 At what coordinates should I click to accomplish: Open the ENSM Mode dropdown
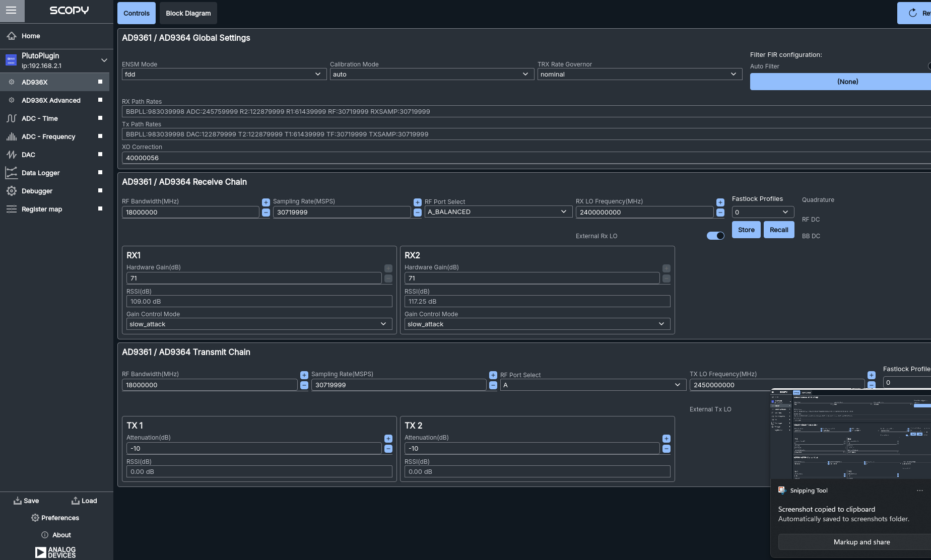click(224, 74)
